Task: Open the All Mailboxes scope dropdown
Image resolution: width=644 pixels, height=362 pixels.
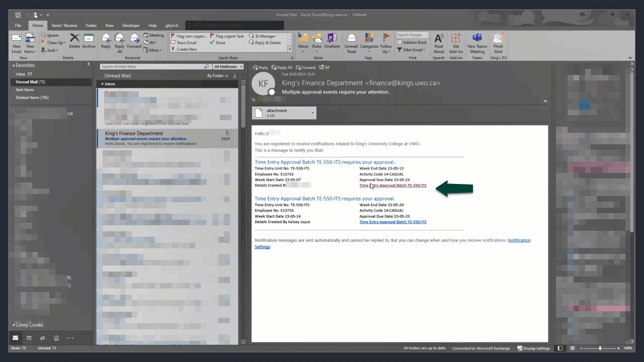Action: coord(228,66)
